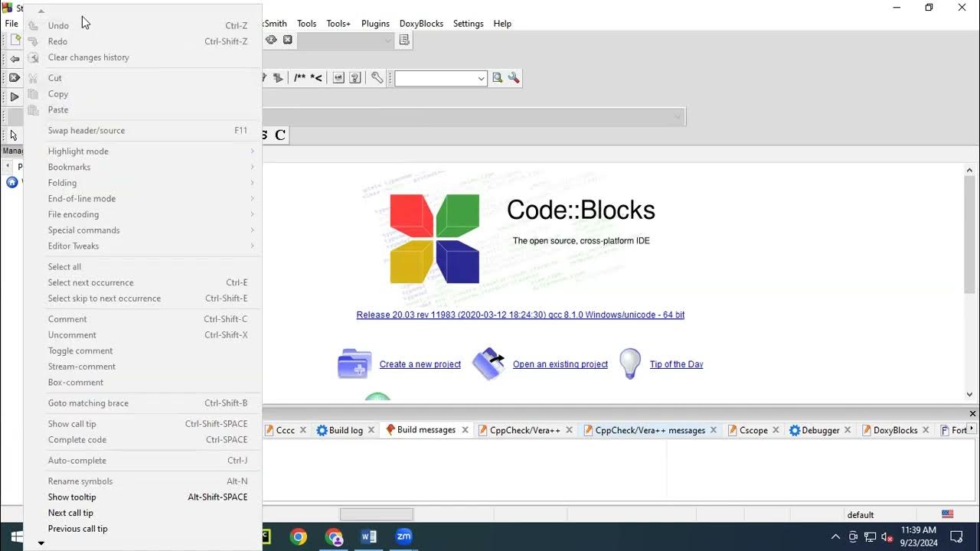Select Previous call tip menu entry

(x=143, y=529)
